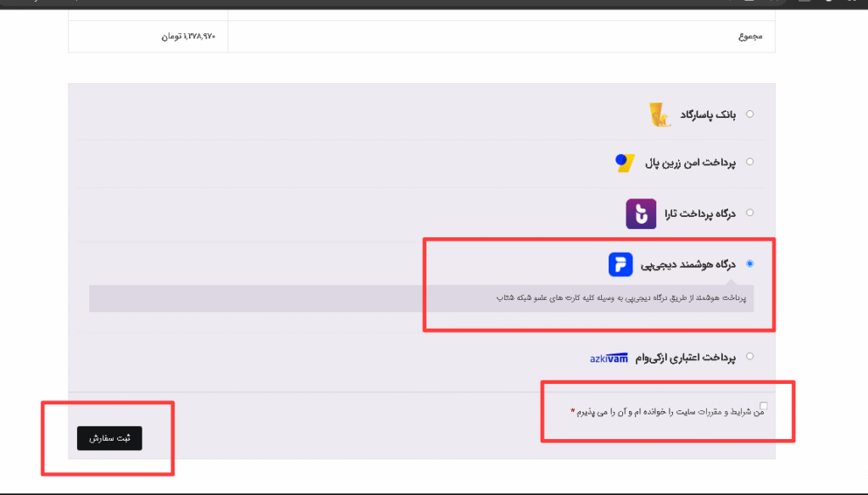
Task: Click the Bank Pasargad logo icon
Action: pyautogui.click(x=659, y=114)
